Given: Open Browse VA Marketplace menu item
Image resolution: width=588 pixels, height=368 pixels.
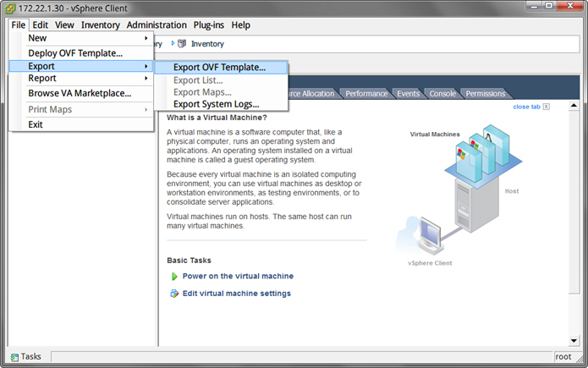Looking at the screenshot, I should 80,93.
